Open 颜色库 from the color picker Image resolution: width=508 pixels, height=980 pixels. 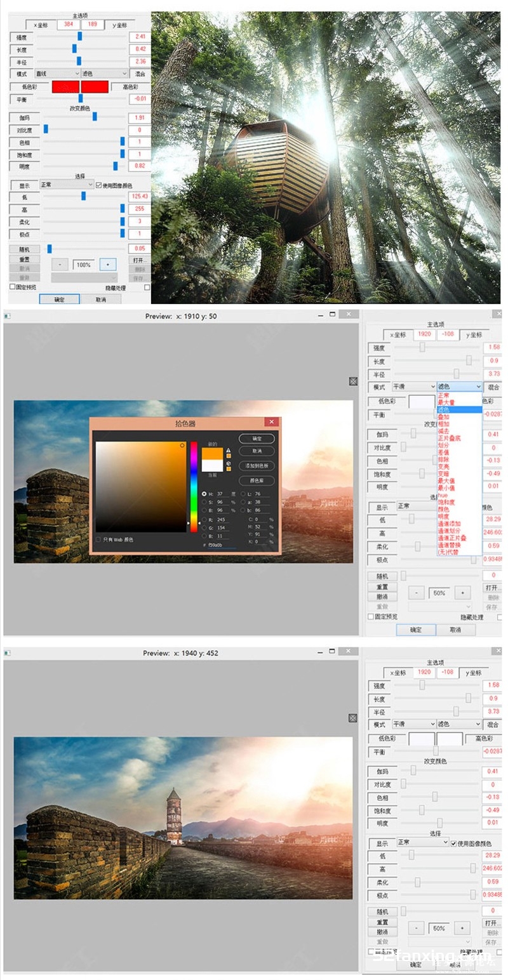pos(257,480)
